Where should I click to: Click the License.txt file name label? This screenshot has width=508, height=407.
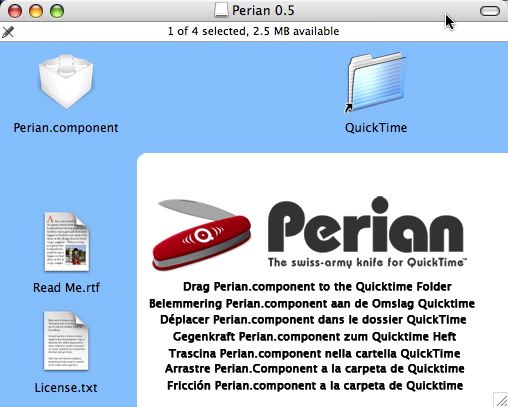66,387
